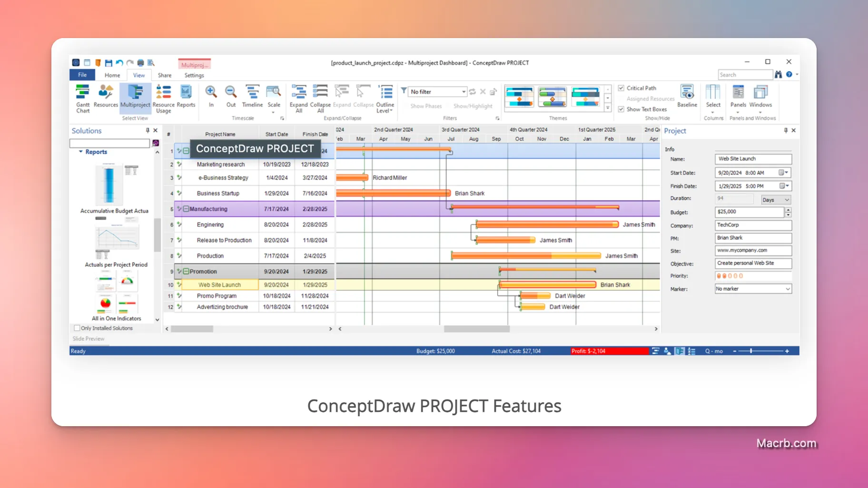Open the Windows menu icon
Viewport: 868px width, 488px height.
760,99
